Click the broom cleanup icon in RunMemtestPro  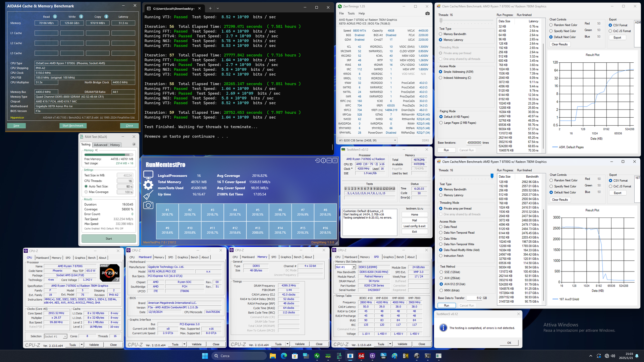pos(148,195)
